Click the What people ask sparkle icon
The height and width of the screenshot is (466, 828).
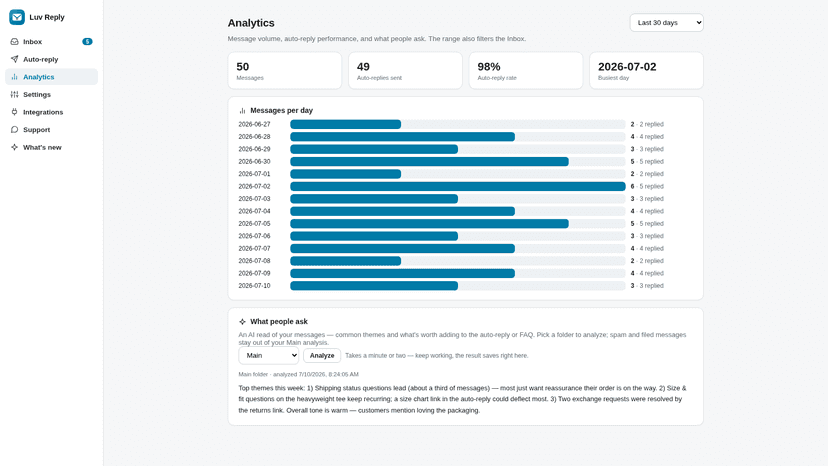pyautogui.click(x=242, y=321)
